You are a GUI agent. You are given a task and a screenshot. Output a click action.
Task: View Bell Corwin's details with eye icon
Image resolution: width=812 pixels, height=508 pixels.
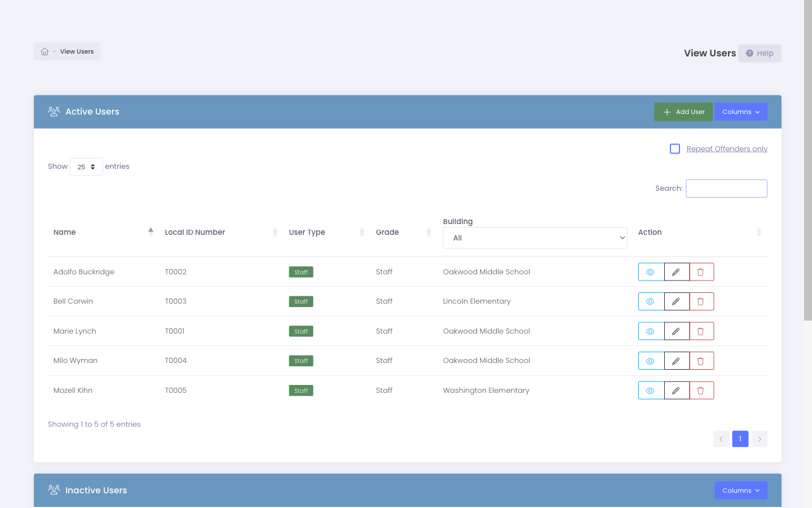[651, 301]
